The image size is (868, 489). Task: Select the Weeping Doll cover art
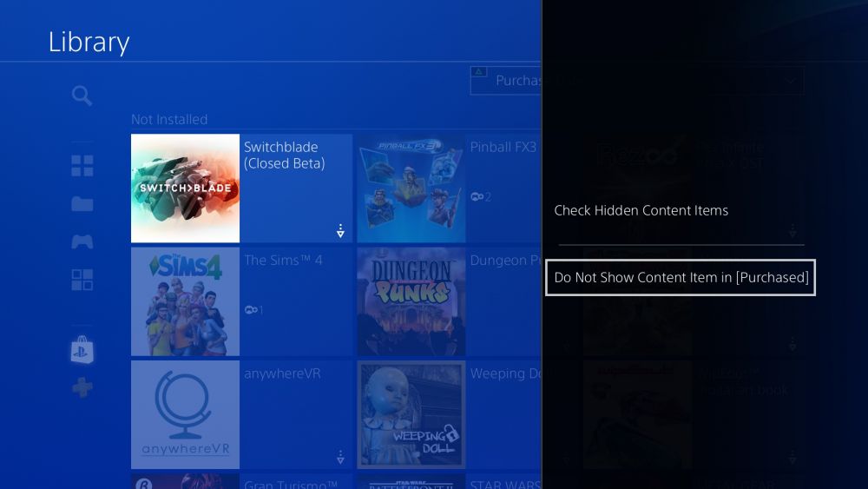[411, 414]
